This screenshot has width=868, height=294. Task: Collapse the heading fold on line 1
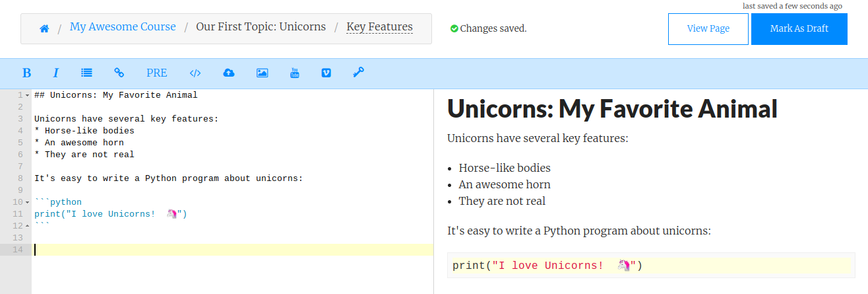tap(28, 95)
